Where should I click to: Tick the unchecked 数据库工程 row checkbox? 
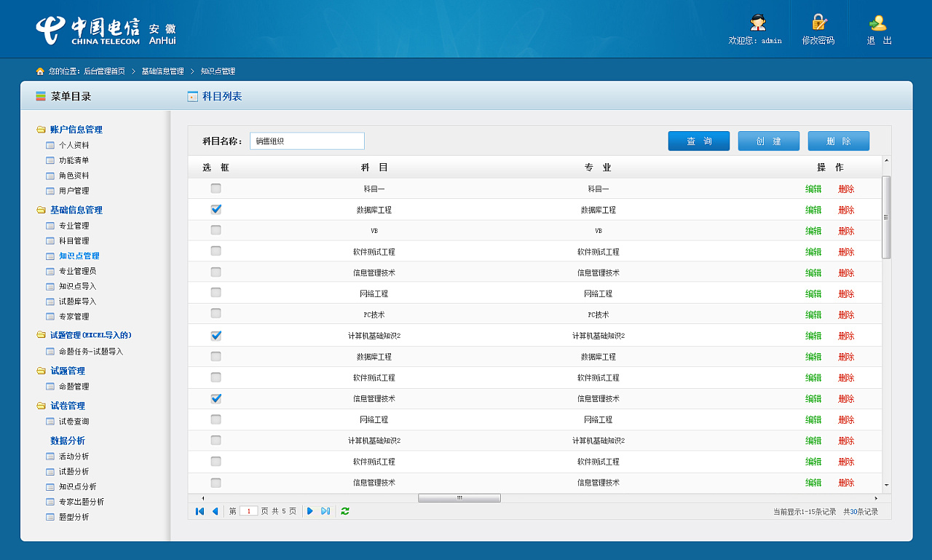coord(216,356)
